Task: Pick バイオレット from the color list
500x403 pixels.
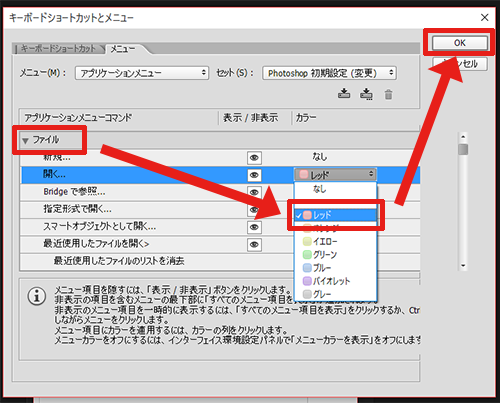Action: coord(335,281)
